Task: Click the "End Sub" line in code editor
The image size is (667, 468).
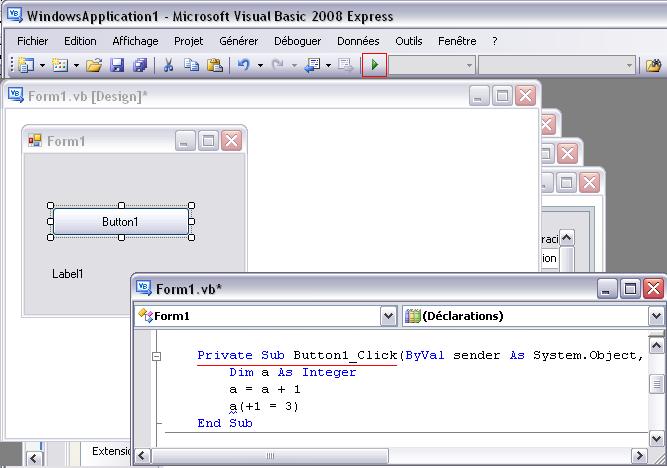Action: [225, 423]
